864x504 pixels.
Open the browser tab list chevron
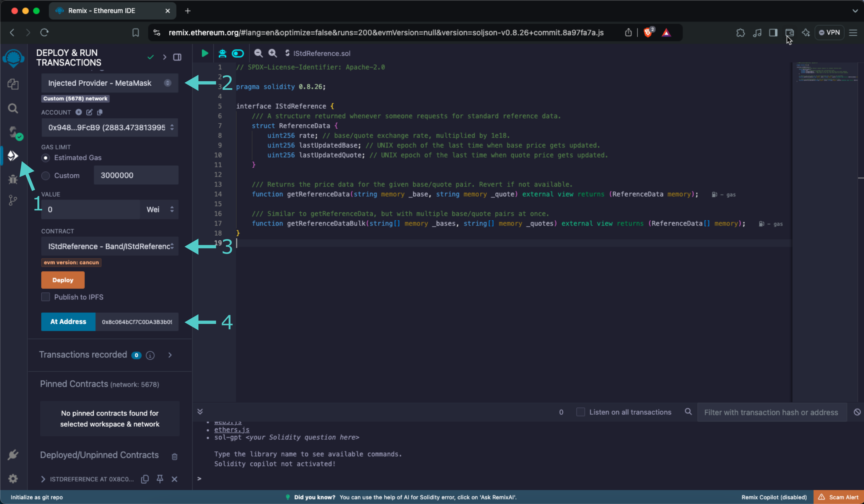(855, 11)
